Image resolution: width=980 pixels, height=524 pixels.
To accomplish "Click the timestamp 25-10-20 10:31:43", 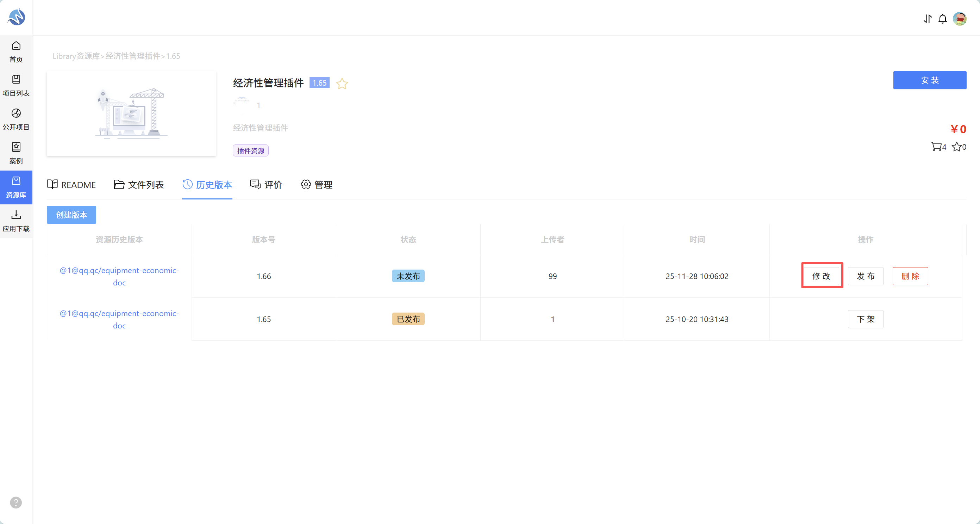I will [697, 320].
